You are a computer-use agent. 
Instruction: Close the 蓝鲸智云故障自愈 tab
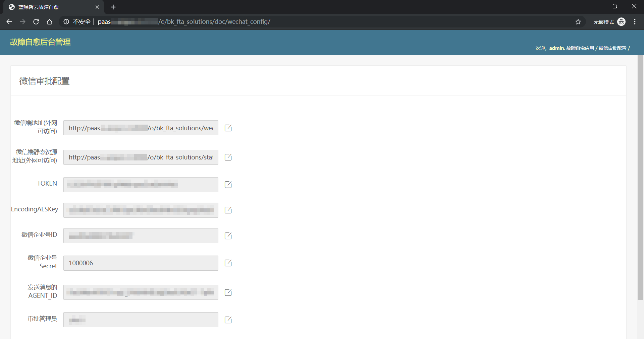[97, 7]
